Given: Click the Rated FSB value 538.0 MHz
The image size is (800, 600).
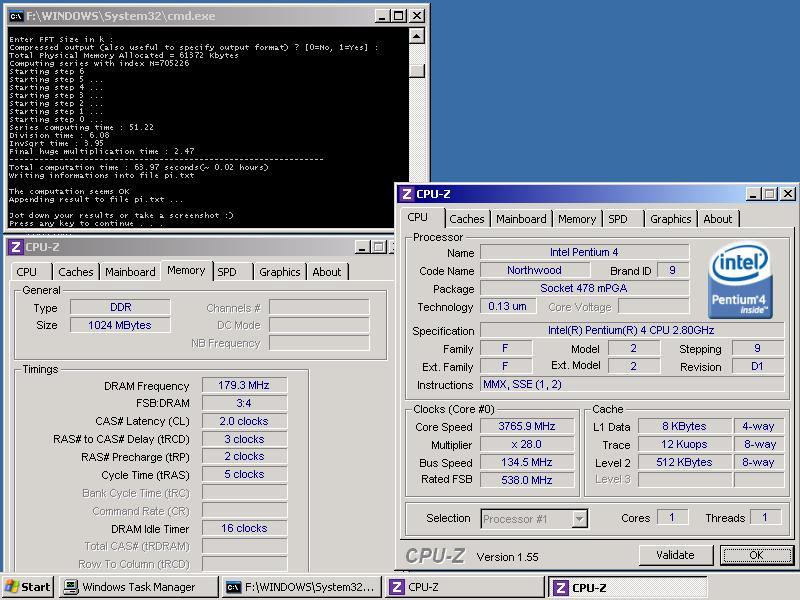Looking at the screenshot, I should pyautogui.click(x=527, y=480).
